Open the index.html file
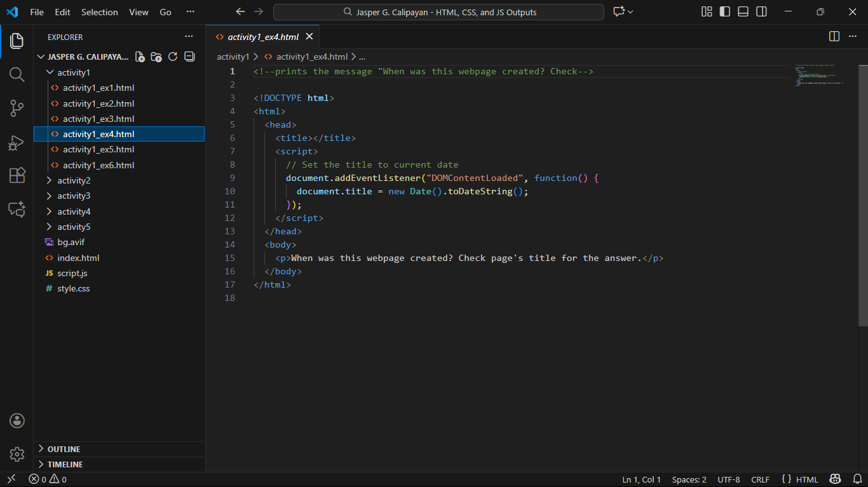 pyautogui.click(x=78, y=258)
